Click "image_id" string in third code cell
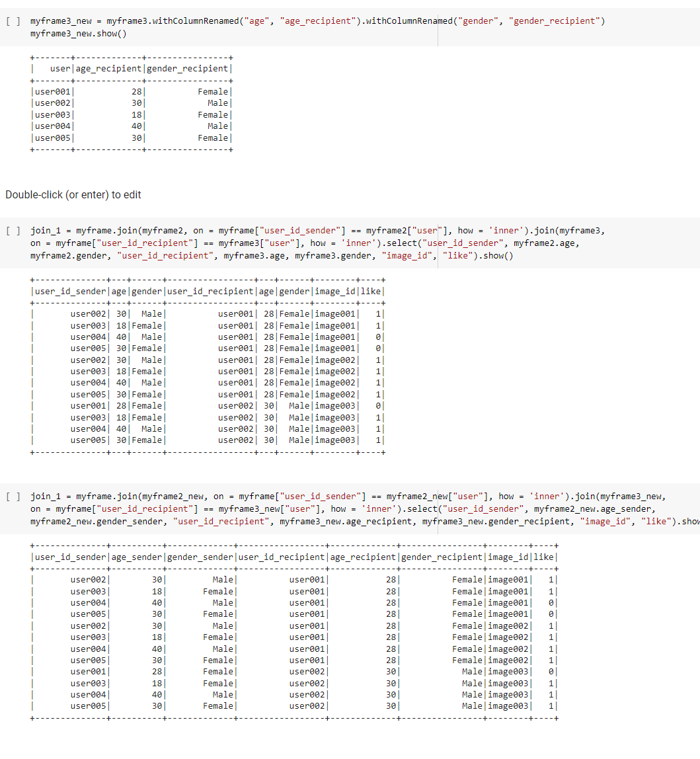Viewport: 700px width, 759px height. pos(605,522)
